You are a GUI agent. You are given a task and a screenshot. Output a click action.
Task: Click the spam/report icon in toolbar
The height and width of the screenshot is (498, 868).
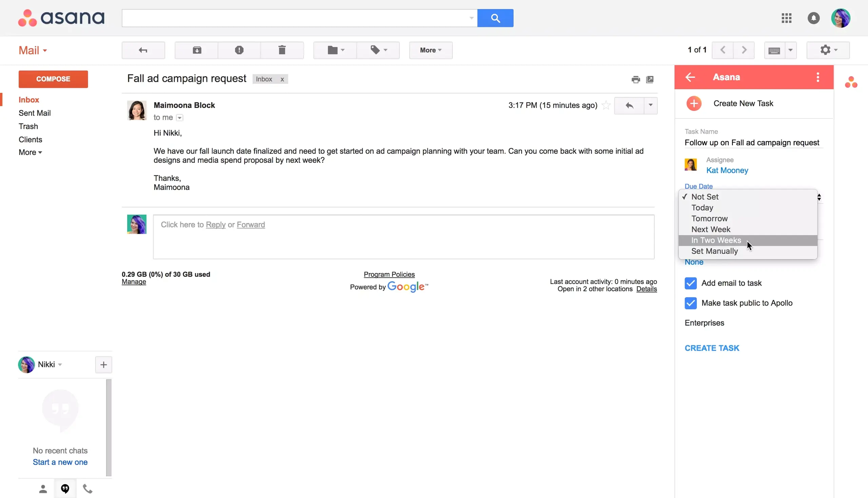[x=240, y=50]
